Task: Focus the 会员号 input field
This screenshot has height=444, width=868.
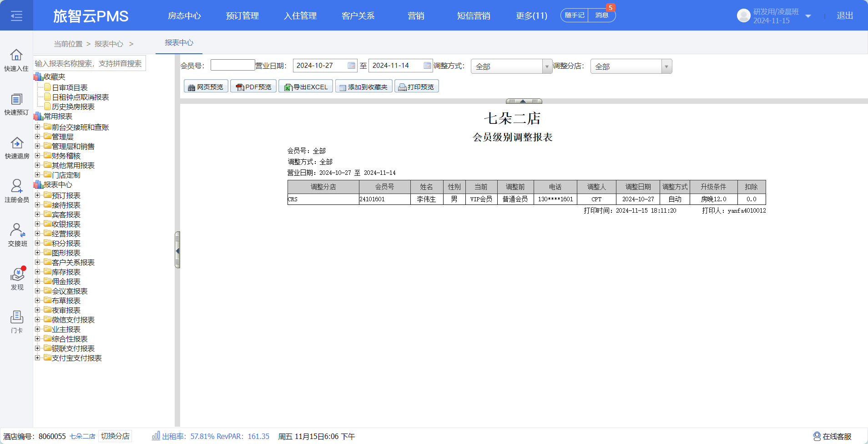Action: [x=232, y=65]
